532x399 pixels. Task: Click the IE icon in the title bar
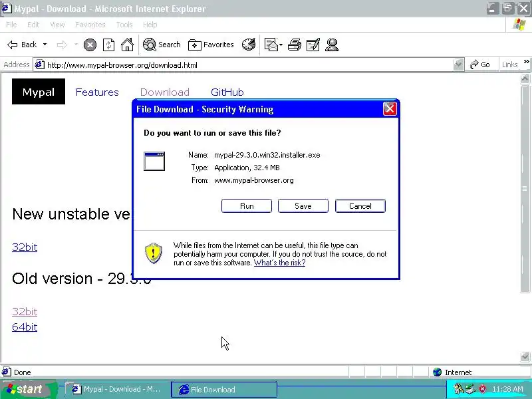(x=7, y=8)
